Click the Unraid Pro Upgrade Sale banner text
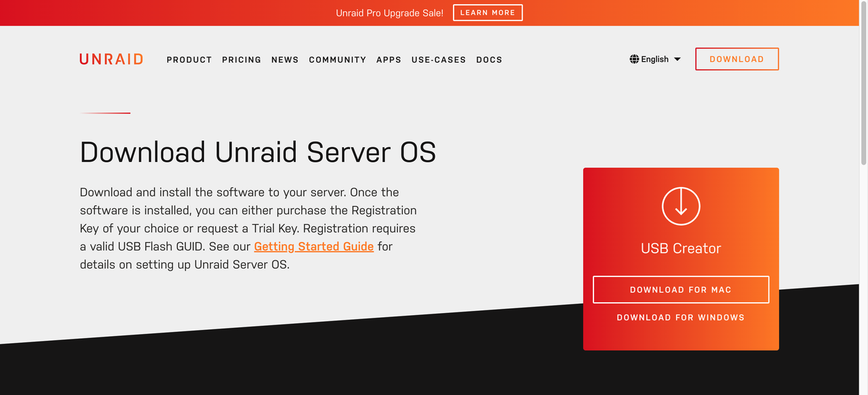This screenshot has width=868, height=395. click(x=389, y=13)
